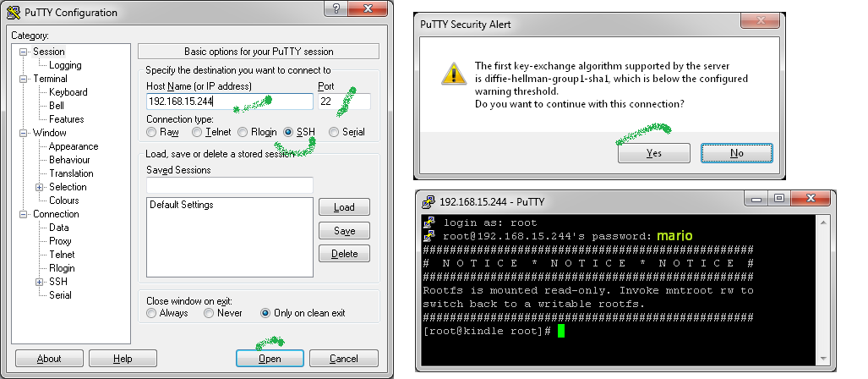Open the Features category
Screen dimensions: 868x379
pos(67,119)
